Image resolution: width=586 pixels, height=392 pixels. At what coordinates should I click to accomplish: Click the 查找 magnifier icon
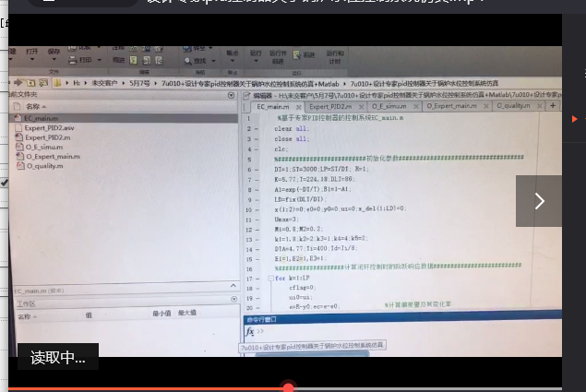pyautogui.click(x=187, y=61)
